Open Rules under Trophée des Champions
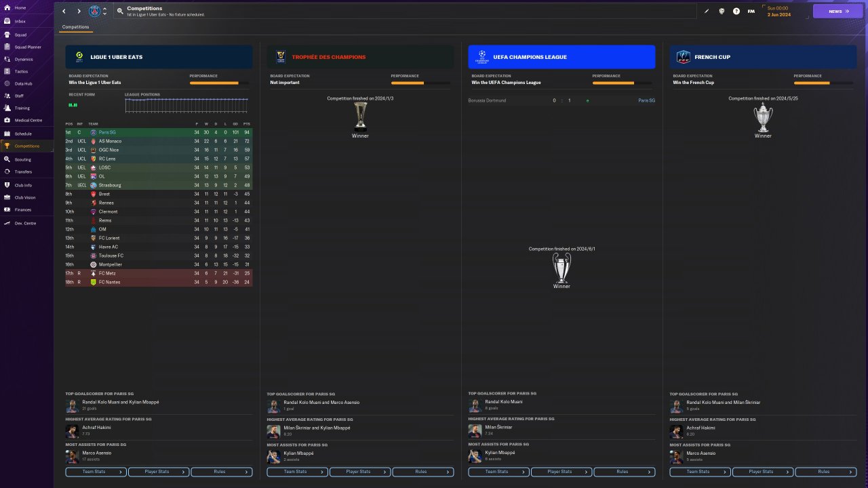Screen dimensions: 868x488 pyautogui.click(x=423, y=472)
